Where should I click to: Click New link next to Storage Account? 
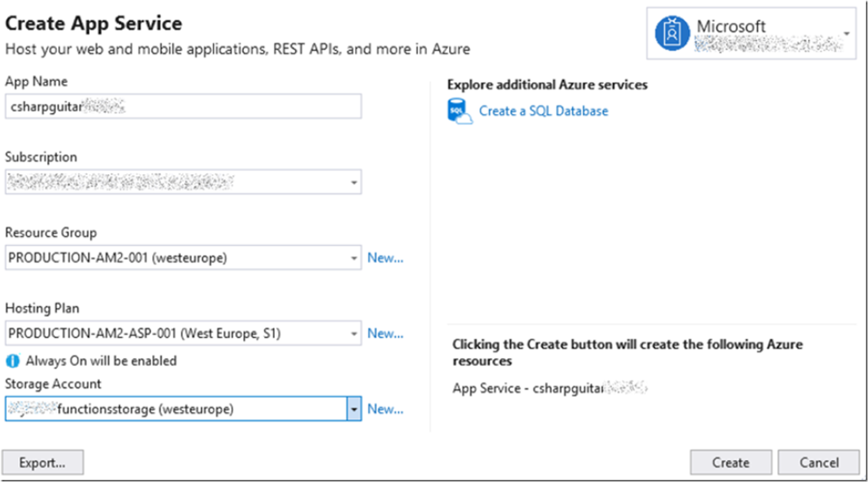(x=385, y=409)
